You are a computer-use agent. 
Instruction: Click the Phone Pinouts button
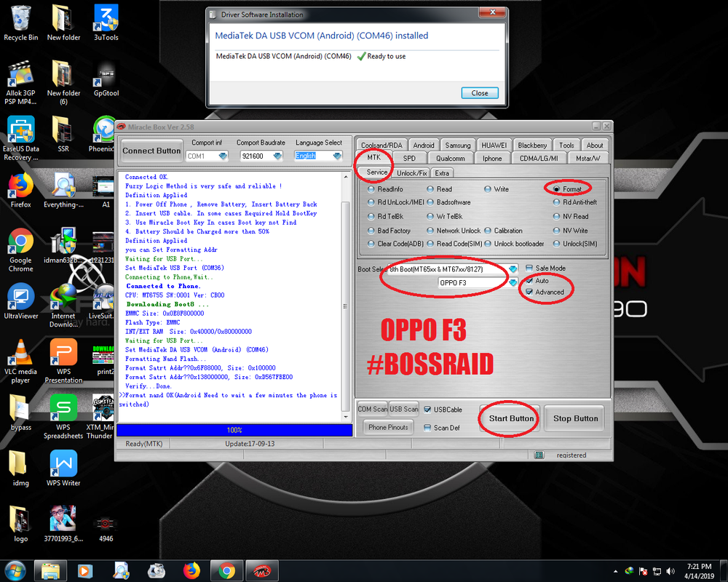[388, 428]
